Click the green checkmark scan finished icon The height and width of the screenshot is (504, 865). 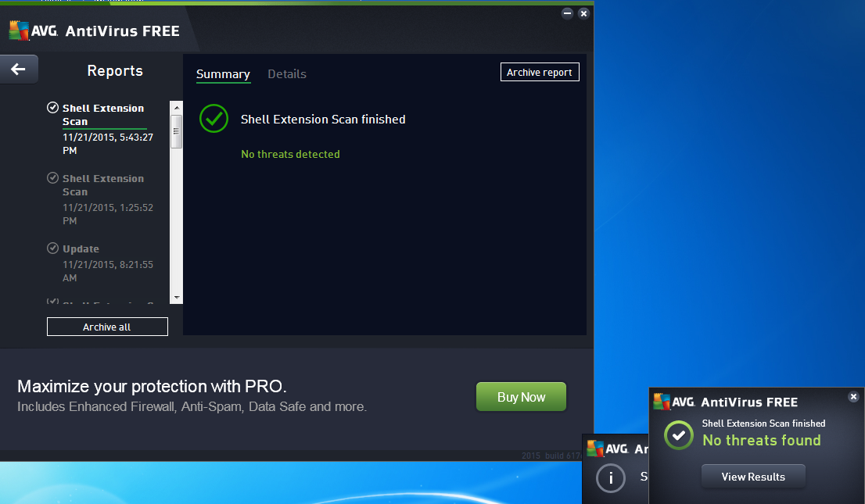coord(214,119)
